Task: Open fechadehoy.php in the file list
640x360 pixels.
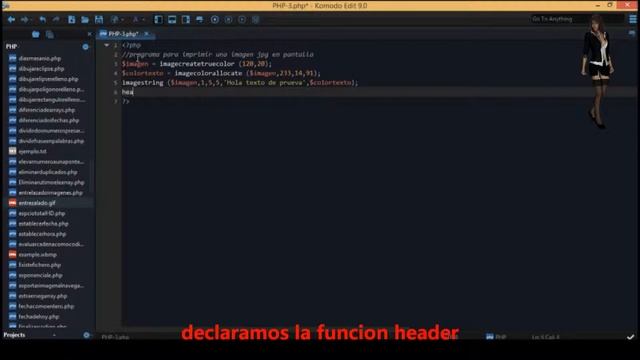Action: 39,316
